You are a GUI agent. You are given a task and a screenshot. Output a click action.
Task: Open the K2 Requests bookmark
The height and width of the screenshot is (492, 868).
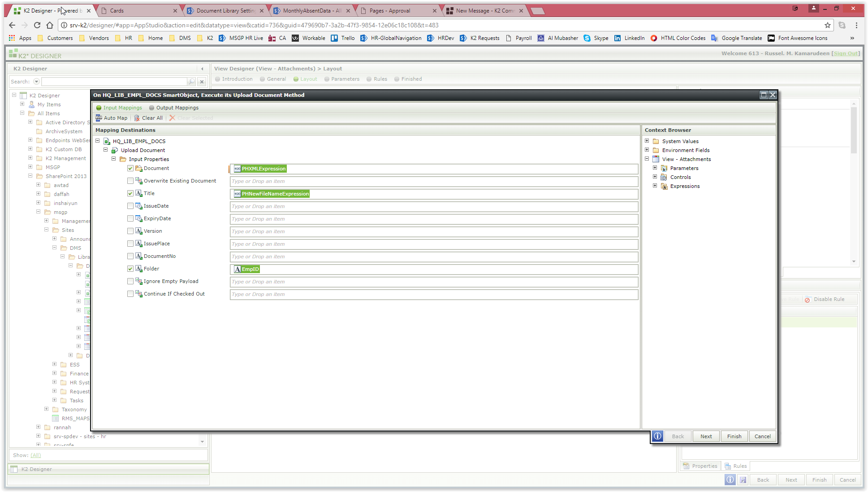click(x=479, y=38)
